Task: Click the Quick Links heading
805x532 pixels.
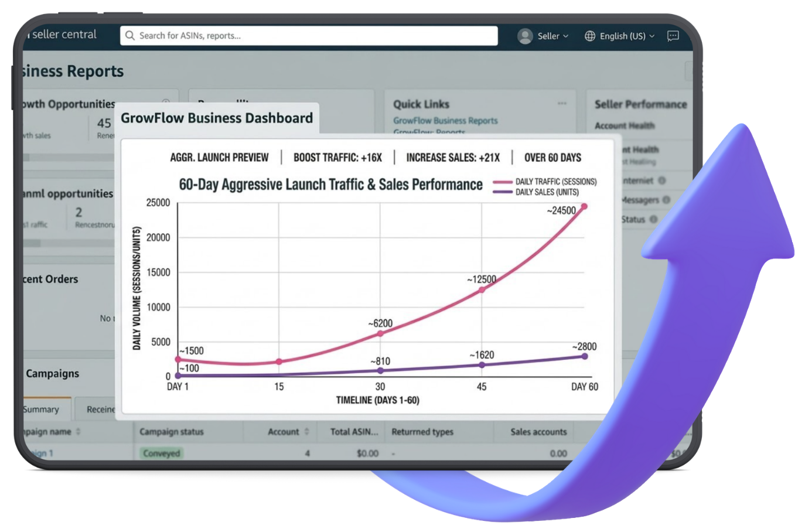Action: tap(421, 104)
